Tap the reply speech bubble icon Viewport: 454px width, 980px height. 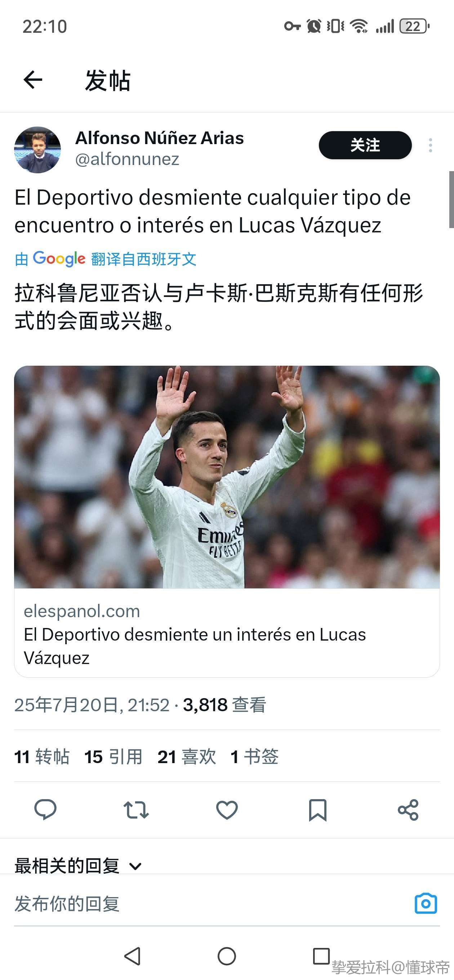[x=45, y=809]
